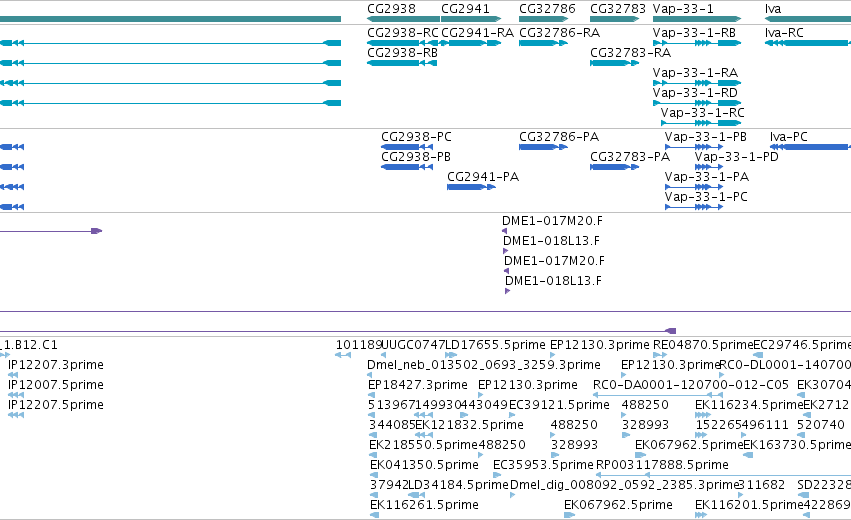The width and height of the screenshot is (851, 520).
Task: Click feature label 520740
Action: tap(821, 425)
